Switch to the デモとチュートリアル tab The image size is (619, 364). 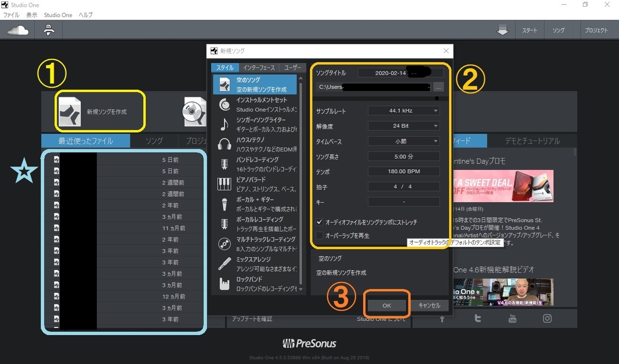[x=533, y=141]
